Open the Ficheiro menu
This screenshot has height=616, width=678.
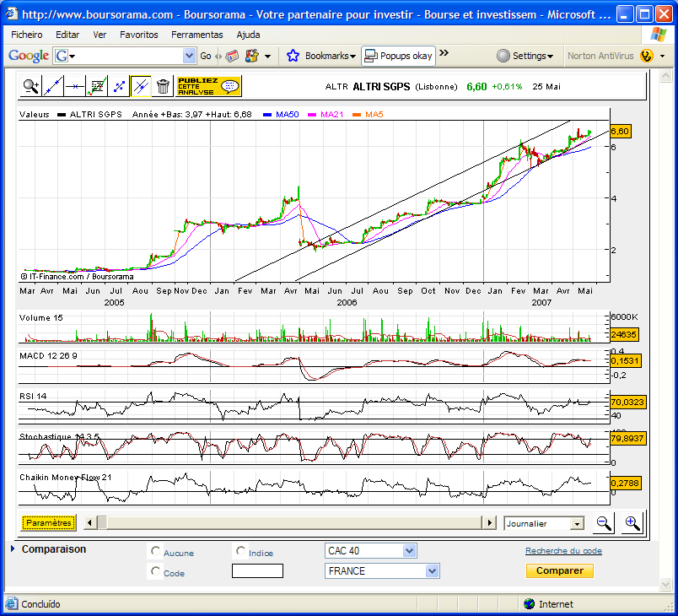pyautogui.click(x=27, y=35)
